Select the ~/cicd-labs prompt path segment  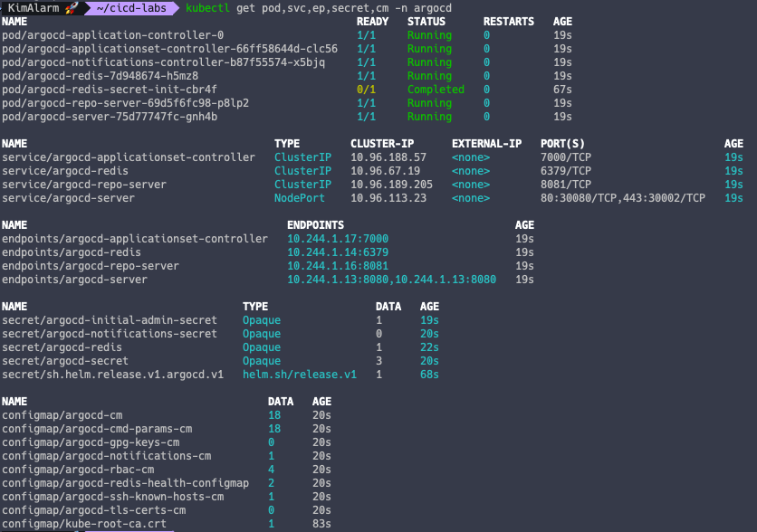tap(130, 8)
